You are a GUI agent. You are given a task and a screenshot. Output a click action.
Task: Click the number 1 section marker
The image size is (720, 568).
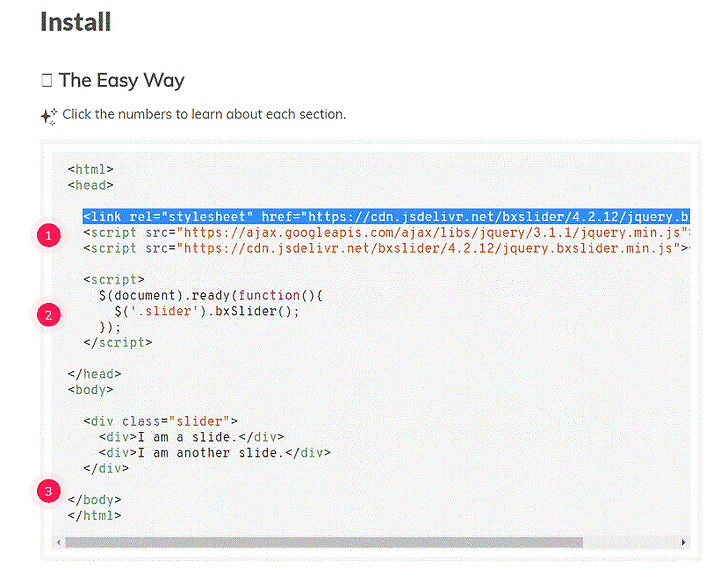click(48, 236)
